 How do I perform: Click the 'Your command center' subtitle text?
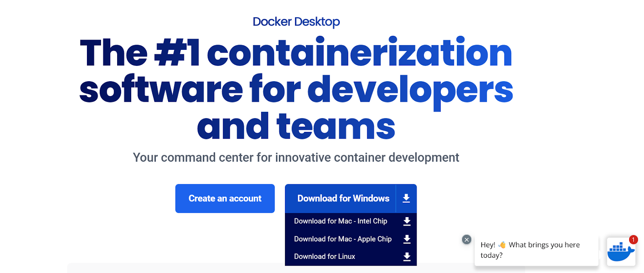click(x=296, y=158)
